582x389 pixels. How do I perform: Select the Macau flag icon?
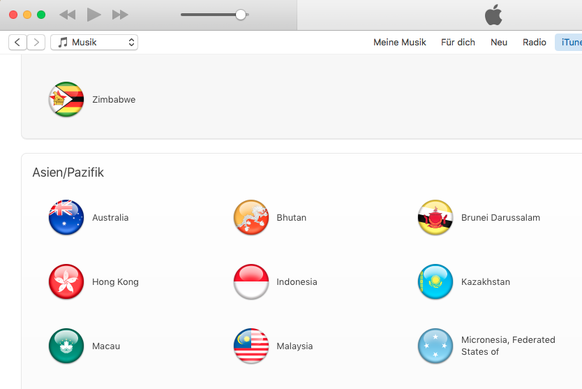click(x=66, y=346)
